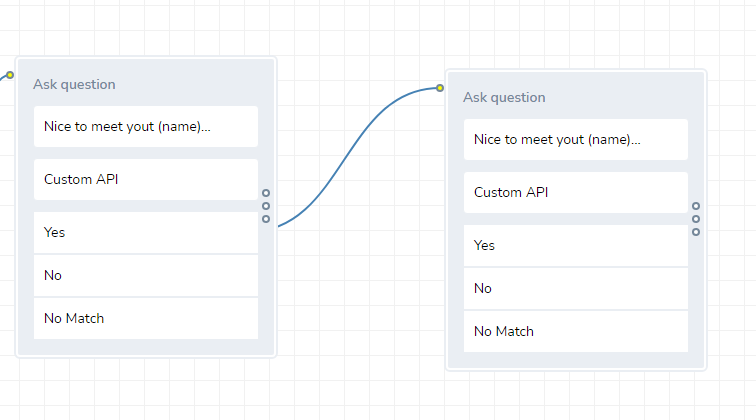Select the right Ask question node title
The image size is (756, 420).
click(x=504, y=97)
